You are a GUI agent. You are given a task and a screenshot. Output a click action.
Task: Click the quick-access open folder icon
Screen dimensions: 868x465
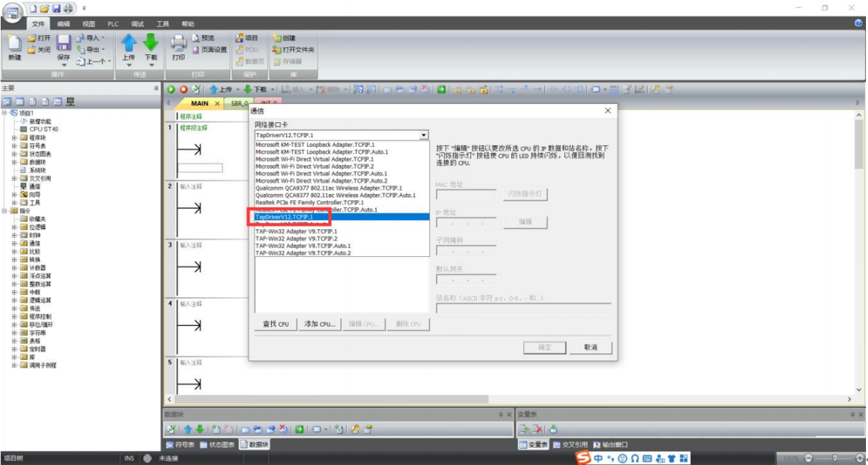tap(44, 8)
